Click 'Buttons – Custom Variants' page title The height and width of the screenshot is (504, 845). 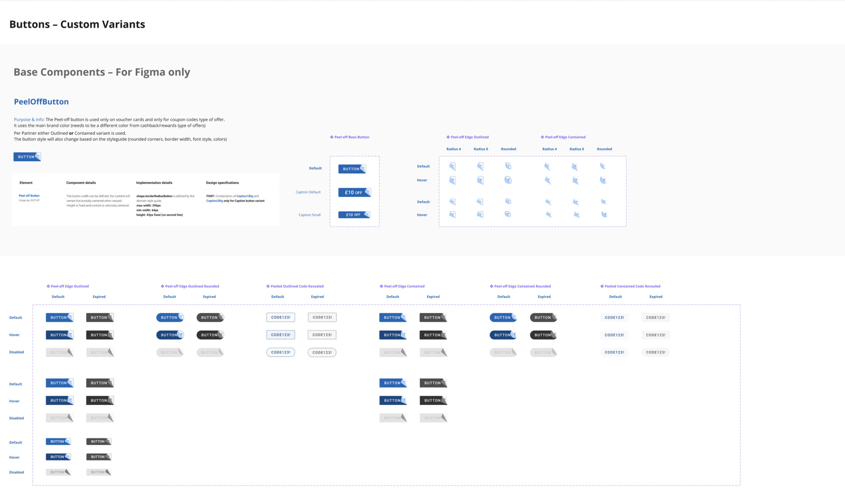pos(77,24)
